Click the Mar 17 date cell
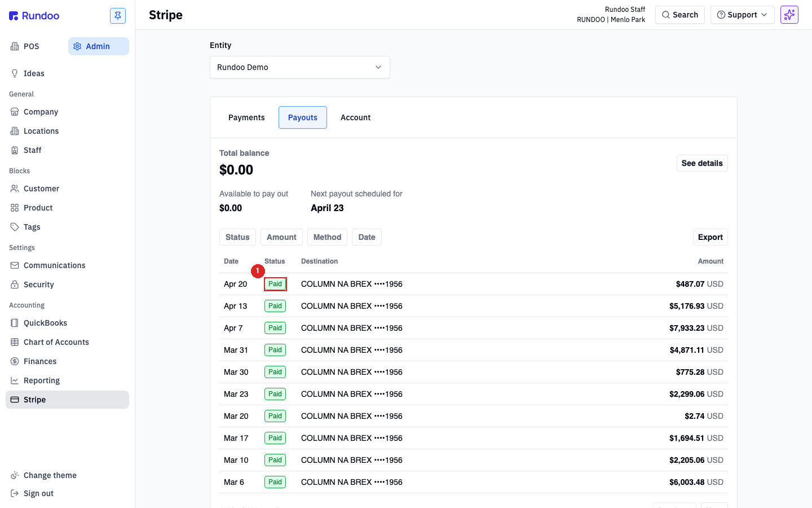This screenshot has width=812, height=508. point(236,438)
